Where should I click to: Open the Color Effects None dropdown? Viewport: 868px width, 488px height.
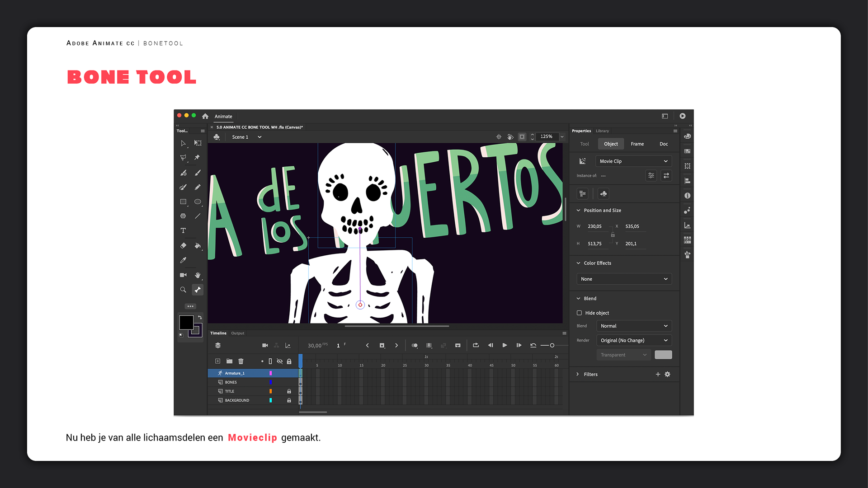[624, 279]
